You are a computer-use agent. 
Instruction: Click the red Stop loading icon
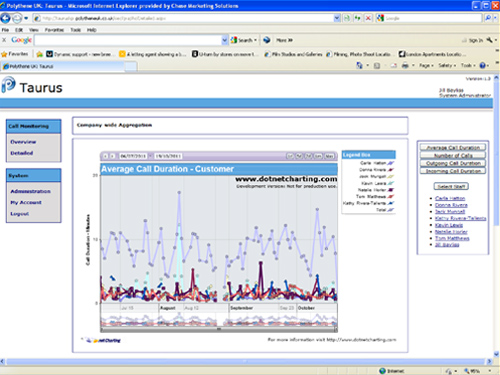coord(368,18)
